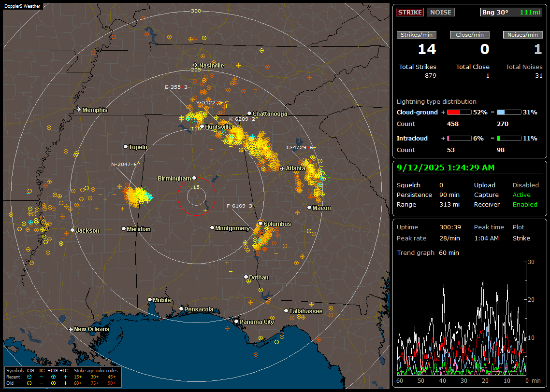This screenshot has width=550, height=392.
Task: Click the Huntsville city dot
Action: tap(202, 126)
